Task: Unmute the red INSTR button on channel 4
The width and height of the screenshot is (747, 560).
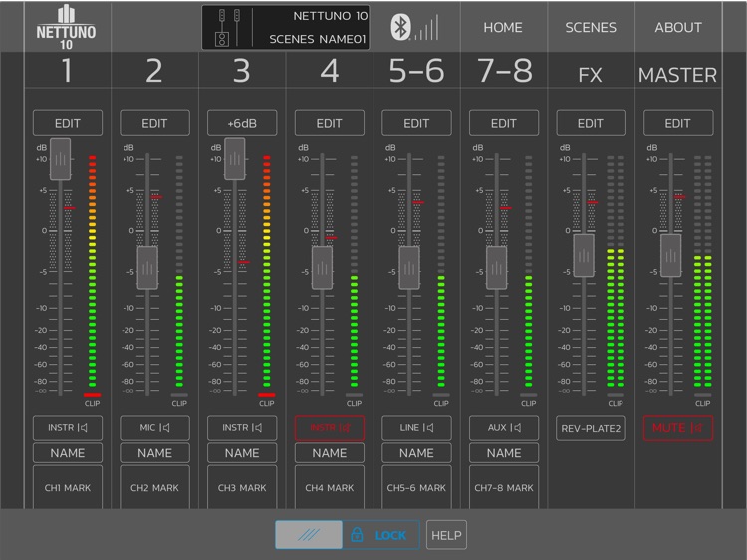Action: (x=330, y=428)
